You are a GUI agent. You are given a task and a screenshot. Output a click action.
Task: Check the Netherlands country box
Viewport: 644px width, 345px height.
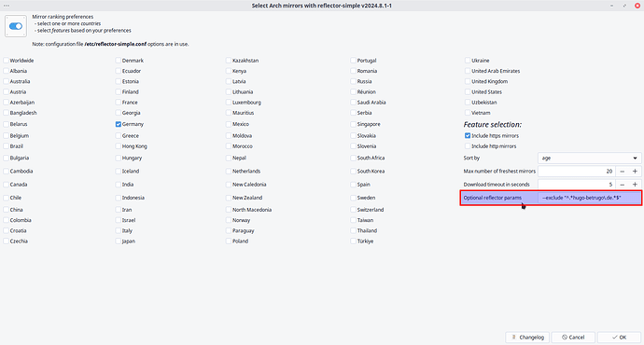tap(229, 171)
